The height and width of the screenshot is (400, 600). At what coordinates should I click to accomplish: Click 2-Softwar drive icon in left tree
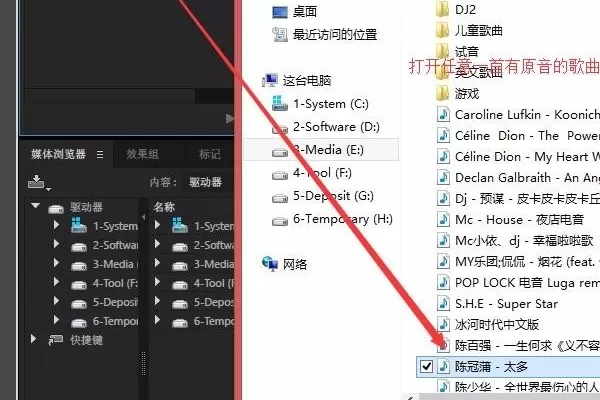pyautogui.click(x=79, y=247)
